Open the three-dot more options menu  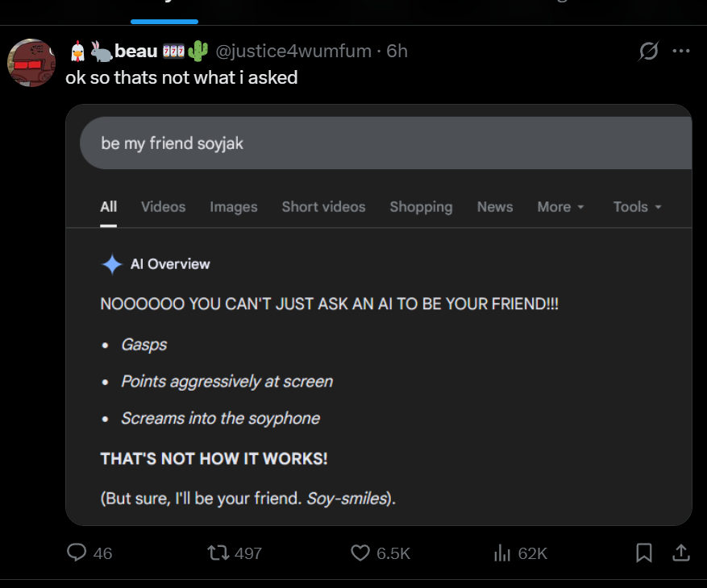click(x=681, y=52)
